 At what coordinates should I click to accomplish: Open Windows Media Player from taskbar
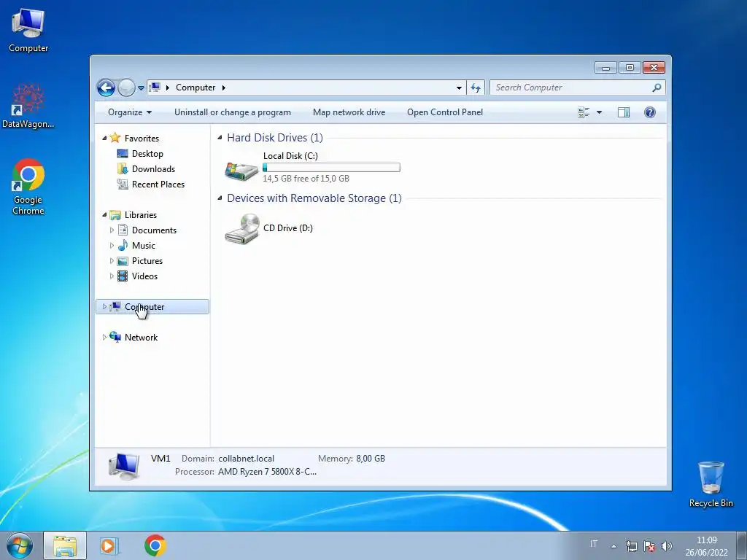(x=109, y=545)
